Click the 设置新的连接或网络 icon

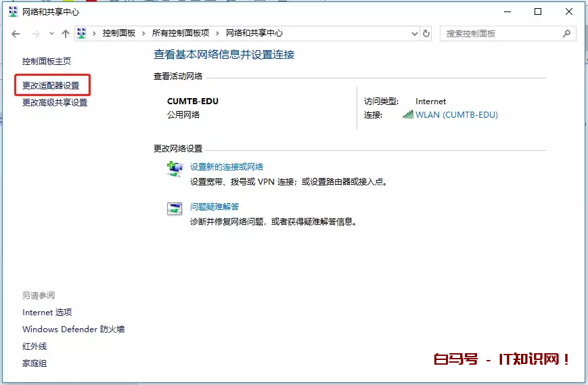(x=175, y=169)
